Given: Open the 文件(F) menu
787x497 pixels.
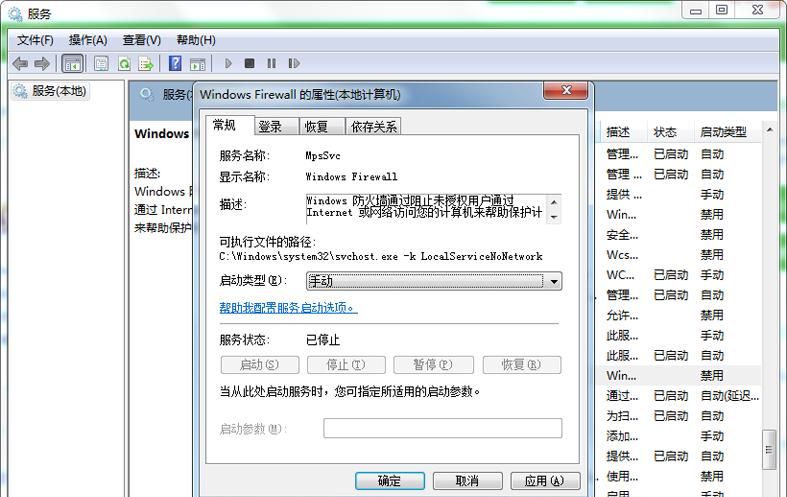Looking at the screenshot, I should click(x=35, y=40).
